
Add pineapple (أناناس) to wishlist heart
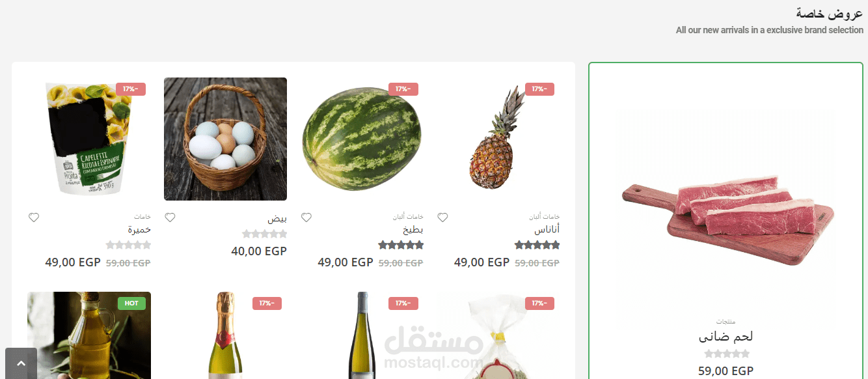coord(442,218)
